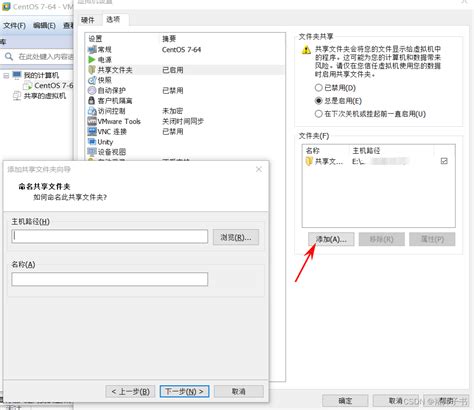
Task: Click the VMware app icon in the title bar
Action: (6, 6)
